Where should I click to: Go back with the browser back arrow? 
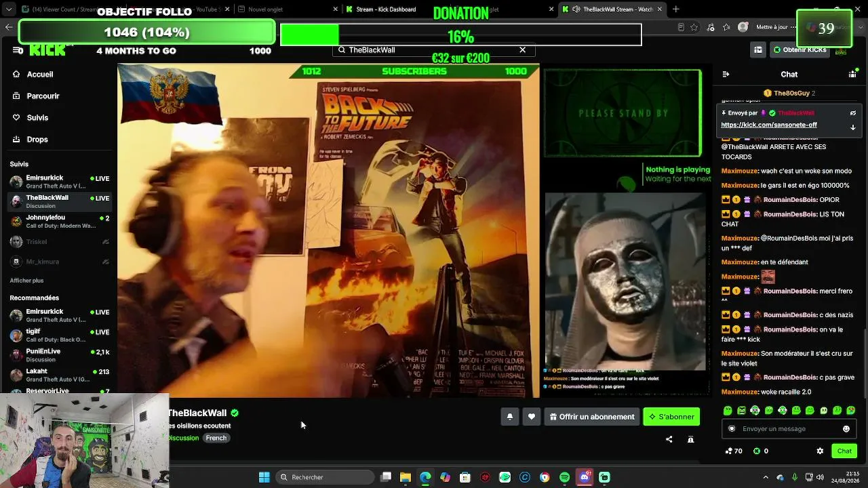(8, 27)
